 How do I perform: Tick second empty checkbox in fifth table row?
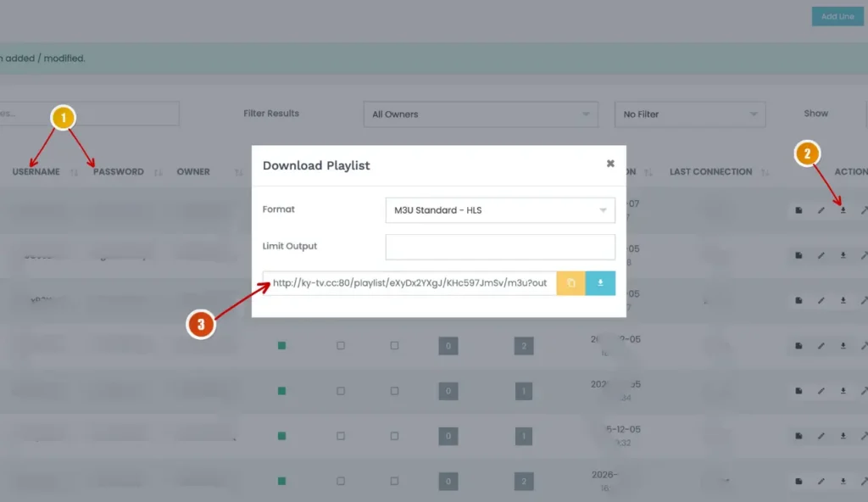click(394, 391)
